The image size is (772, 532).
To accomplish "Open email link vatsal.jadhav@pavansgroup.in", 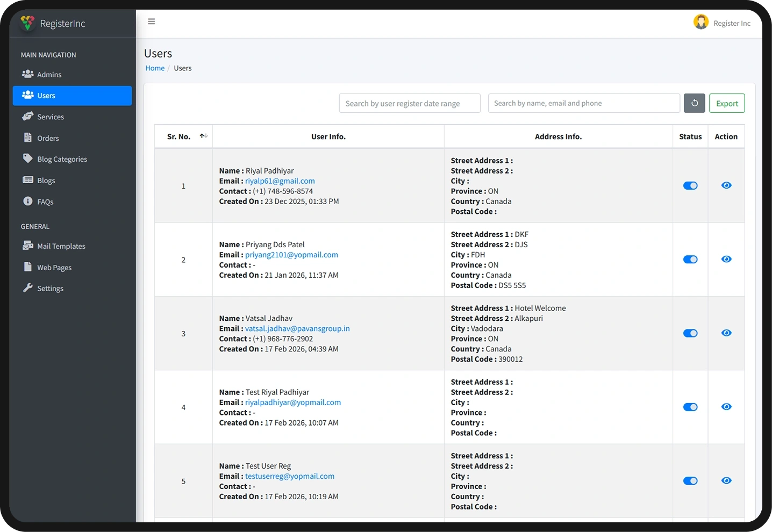I will (x=297, y=328).
